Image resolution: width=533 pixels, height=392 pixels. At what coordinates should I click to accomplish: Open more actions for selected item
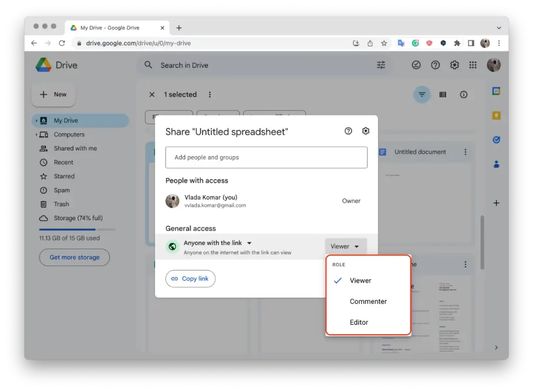[210, 95]
